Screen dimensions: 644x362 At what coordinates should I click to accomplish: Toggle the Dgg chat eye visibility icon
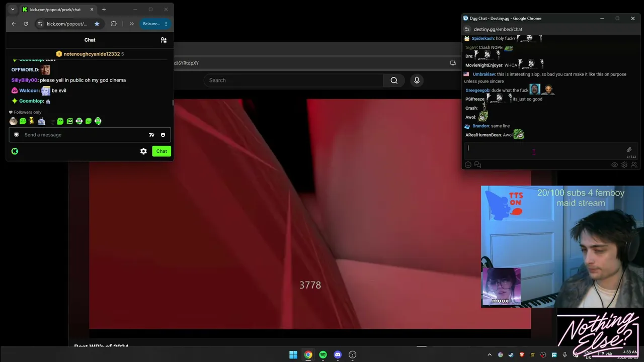[x=614, y=164]
